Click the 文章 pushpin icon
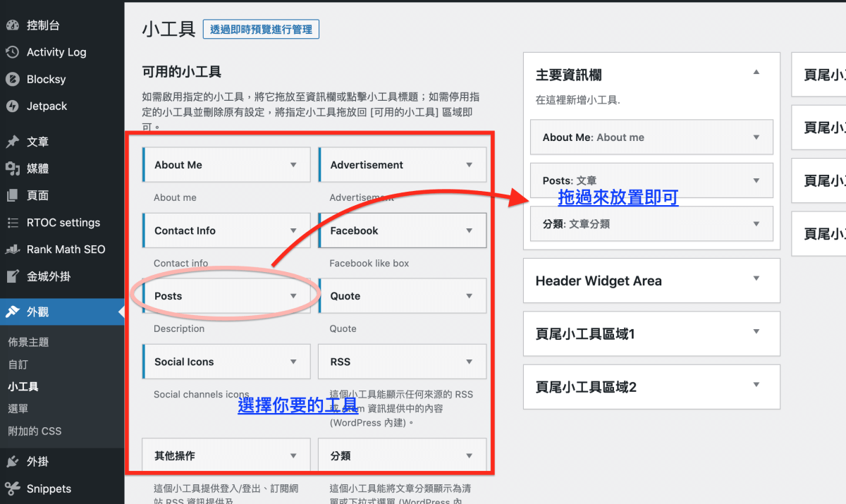Screen dimensions: 846x504 point(12,142)
